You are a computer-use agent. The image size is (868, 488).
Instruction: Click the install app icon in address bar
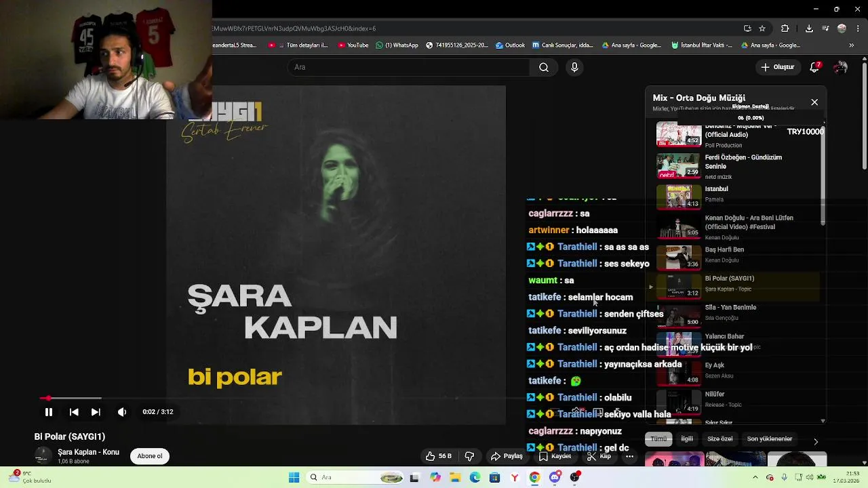(x=747, y=28)
